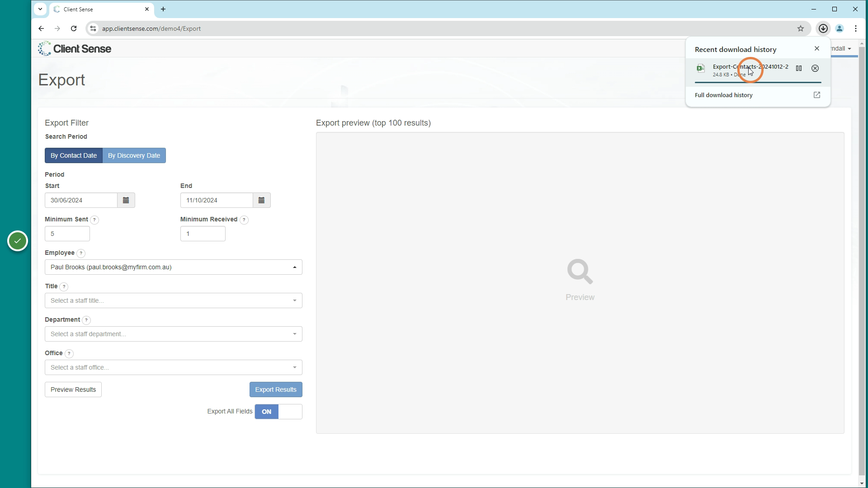868x488 pixels.
Task: Show downloaded Export-Contacts file in folder
Action: [799, 68]
